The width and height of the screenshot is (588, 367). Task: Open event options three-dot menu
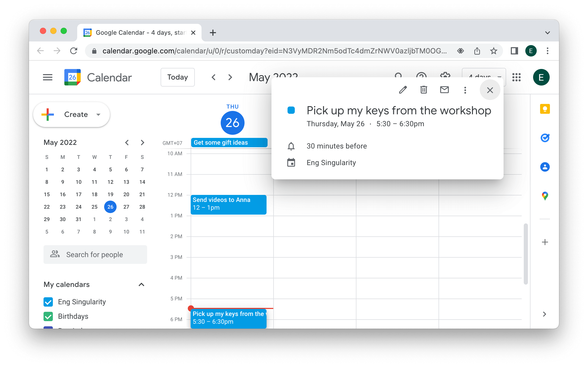click(465, 90)
